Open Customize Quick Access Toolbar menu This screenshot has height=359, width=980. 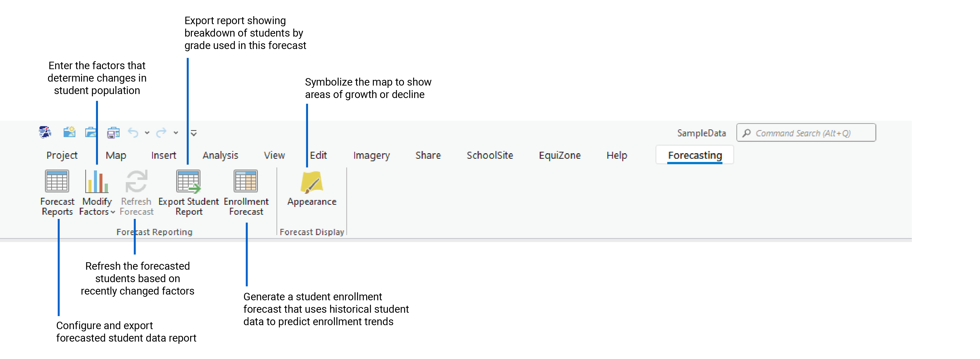194,133
